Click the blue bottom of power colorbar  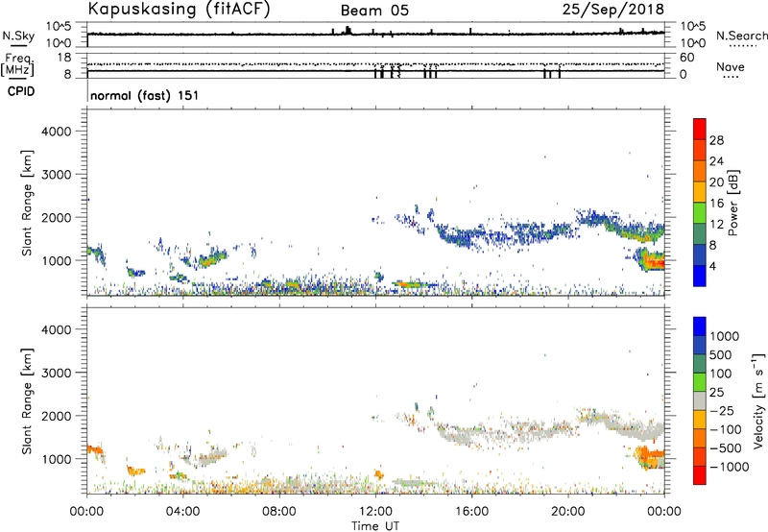click(700, 276)
